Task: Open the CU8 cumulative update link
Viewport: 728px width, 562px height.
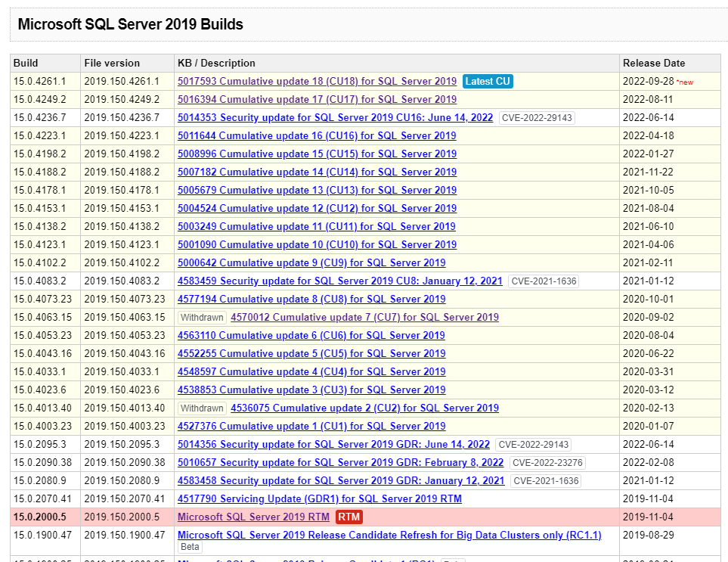Action: pyautogui.click(x=311, y=299)
